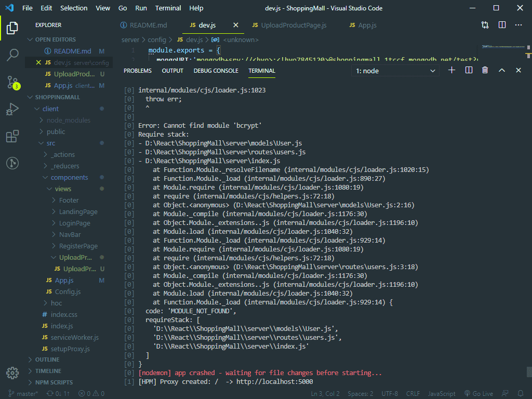The height and width of the screenshot is (399, 532).
Task: Collapse the client folder
Action: click(x=50, y=109)
